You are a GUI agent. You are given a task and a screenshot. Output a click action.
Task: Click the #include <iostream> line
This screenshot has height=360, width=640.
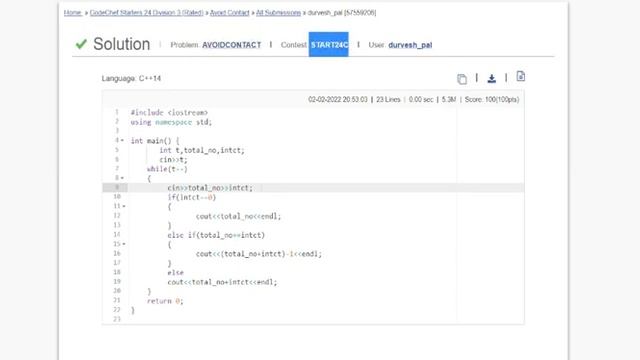[169, 113]
